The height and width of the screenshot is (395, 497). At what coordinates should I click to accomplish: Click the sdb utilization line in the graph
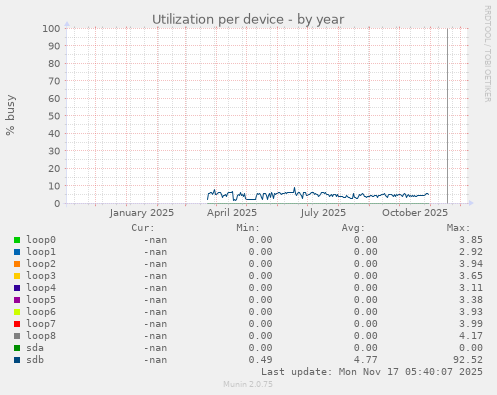tap(318, 195)
